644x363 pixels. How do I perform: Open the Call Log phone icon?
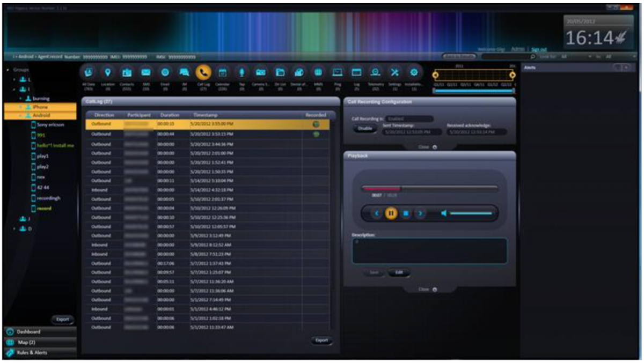tap(204, 72)
